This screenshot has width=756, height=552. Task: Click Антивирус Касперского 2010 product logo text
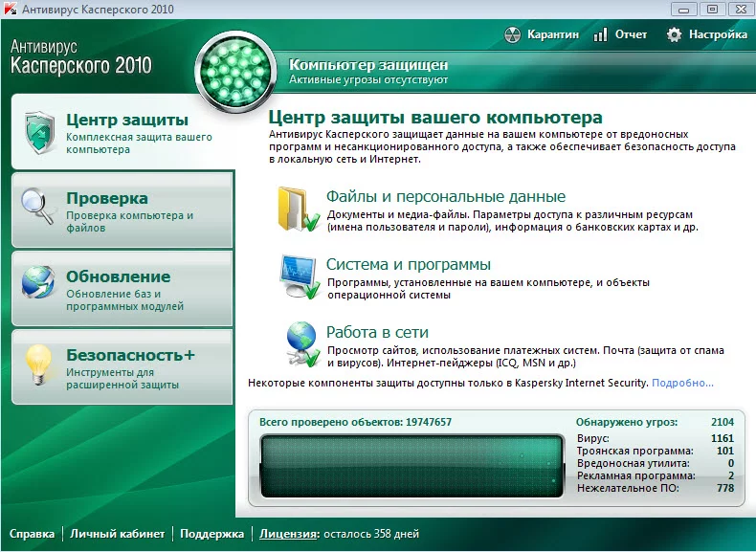click(81, 56)
